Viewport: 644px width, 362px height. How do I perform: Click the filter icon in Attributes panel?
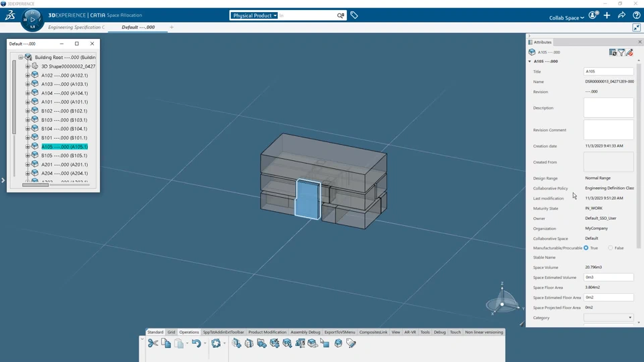click(x=621, y=52)
